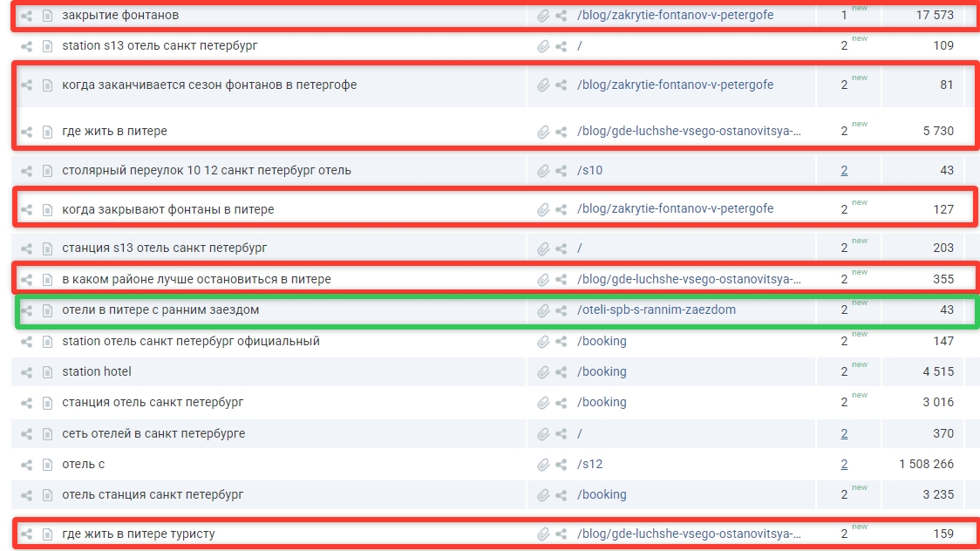
Task: Click paperclip icon before /oteli-spb-s-rannim-zaezdom
Action: 543,310
